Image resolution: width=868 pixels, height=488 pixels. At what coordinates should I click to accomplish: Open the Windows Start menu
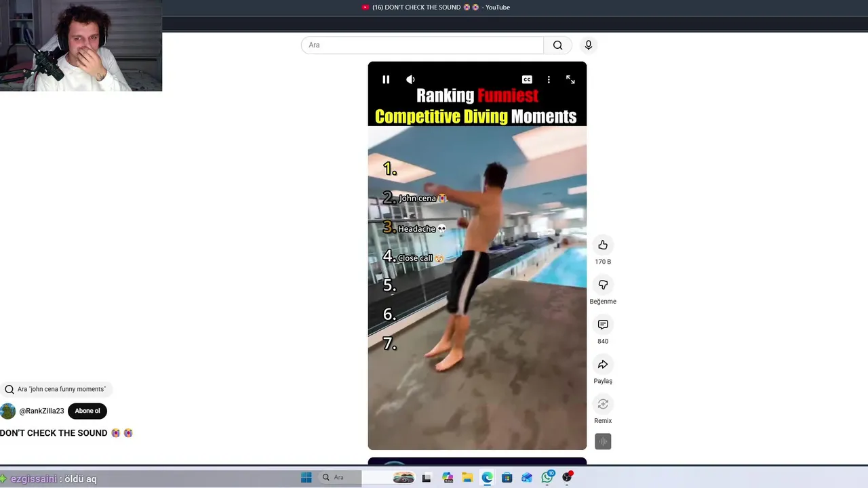[x=307, y=477]
